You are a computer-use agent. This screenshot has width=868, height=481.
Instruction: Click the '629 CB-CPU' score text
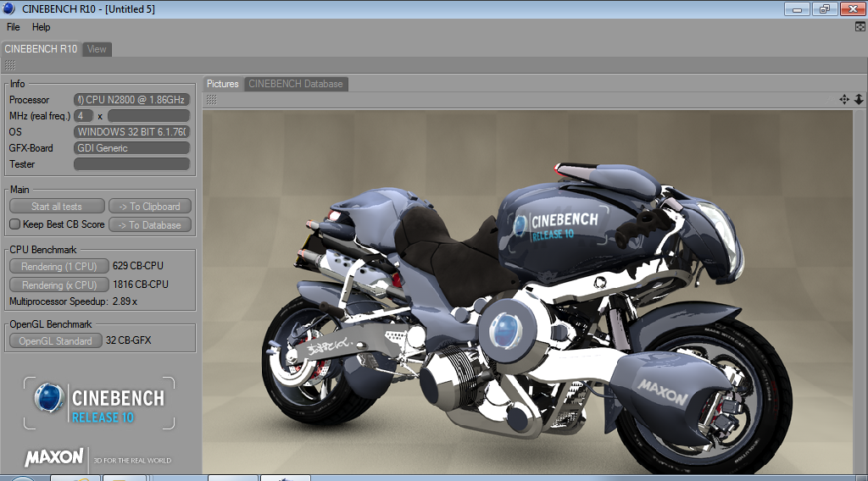138,266
